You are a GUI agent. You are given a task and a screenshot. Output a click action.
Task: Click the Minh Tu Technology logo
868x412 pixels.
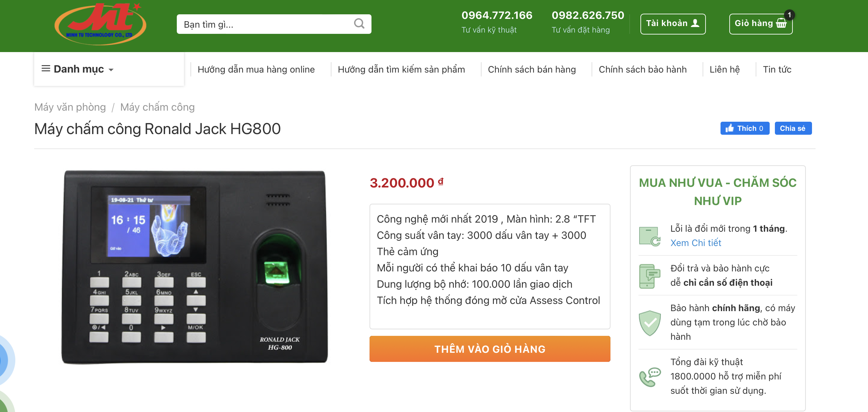(100, 23)
